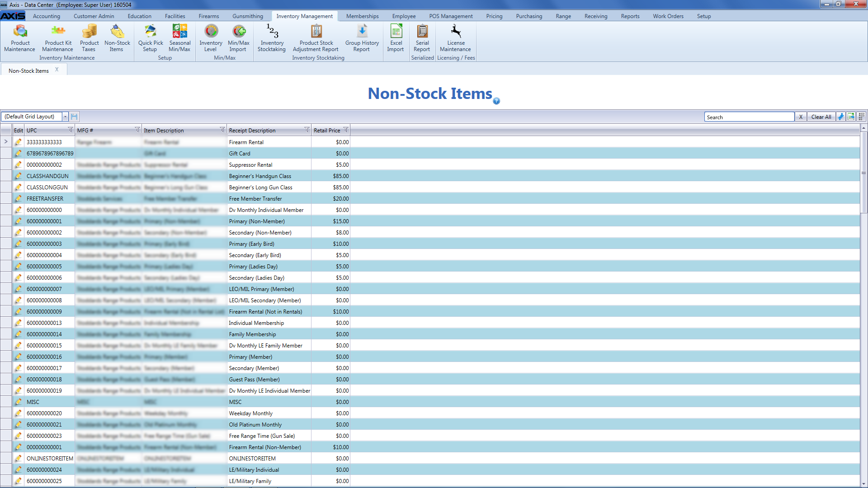
Task: Open the UPC column filter
Action: pos(71,130)
